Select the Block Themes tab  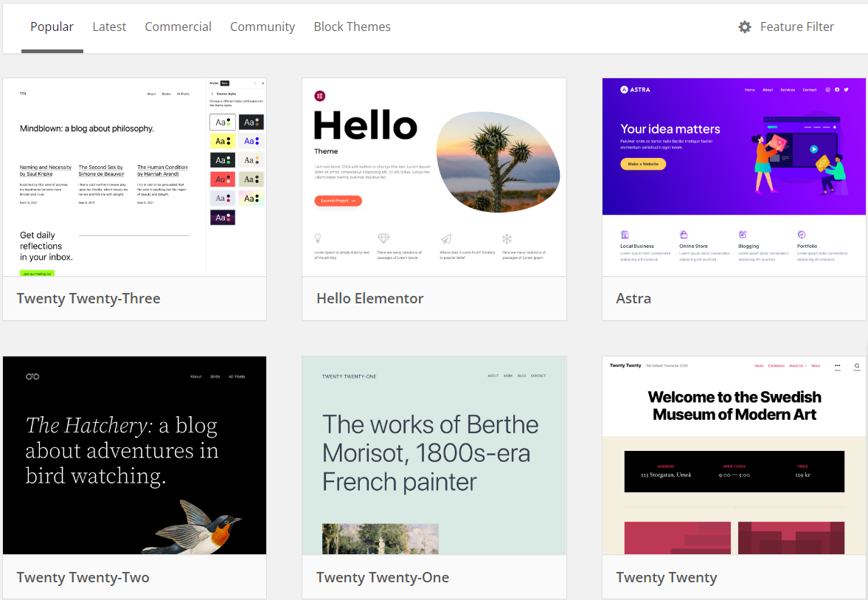click(352, 27)
